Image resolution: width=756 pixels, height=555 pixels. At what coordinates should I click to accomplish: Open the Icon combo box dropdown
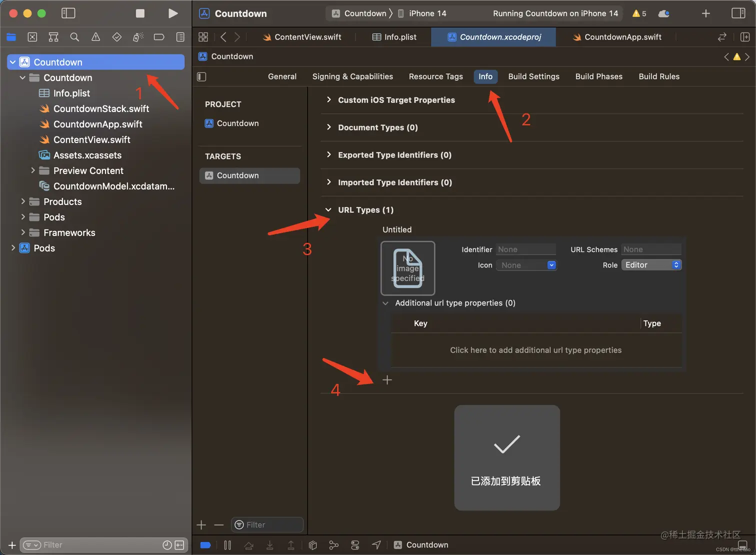551,265
